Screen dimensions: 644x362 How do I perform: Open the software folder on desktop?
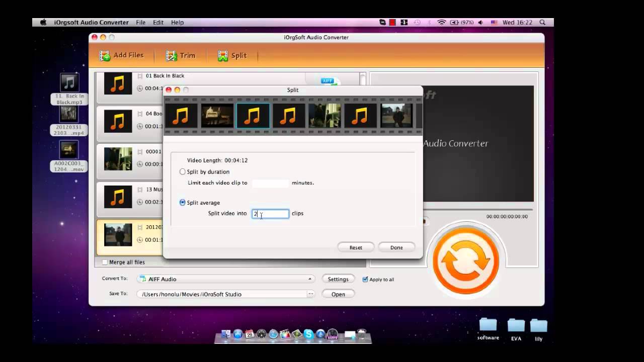[x=488, y=329]
